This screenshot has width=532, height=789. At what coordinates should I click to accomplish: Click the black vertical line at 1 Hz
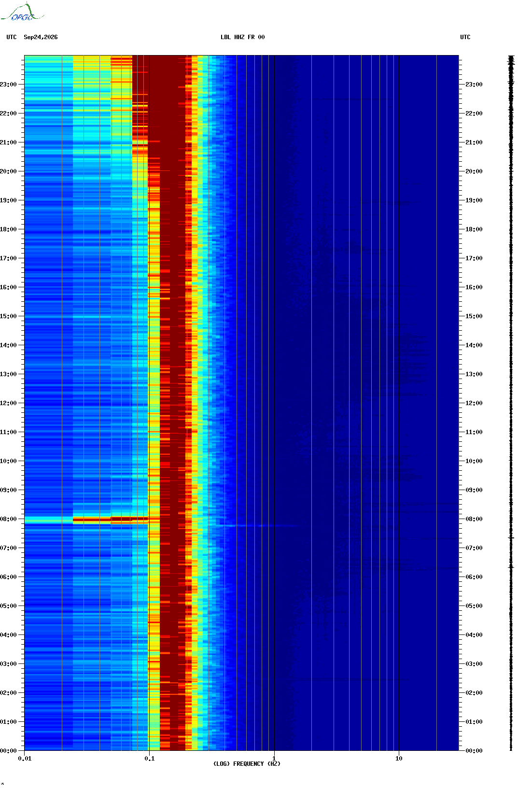(x=274, y=403)
